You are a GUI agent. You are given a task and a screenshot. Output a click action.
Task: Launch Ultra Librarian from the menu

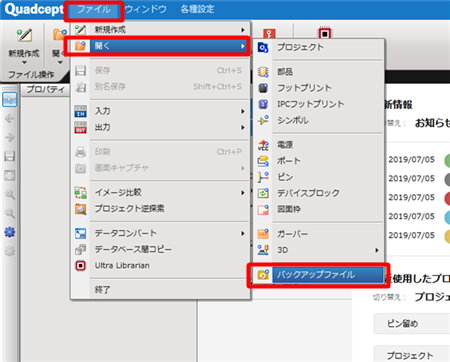click(160, 266)
